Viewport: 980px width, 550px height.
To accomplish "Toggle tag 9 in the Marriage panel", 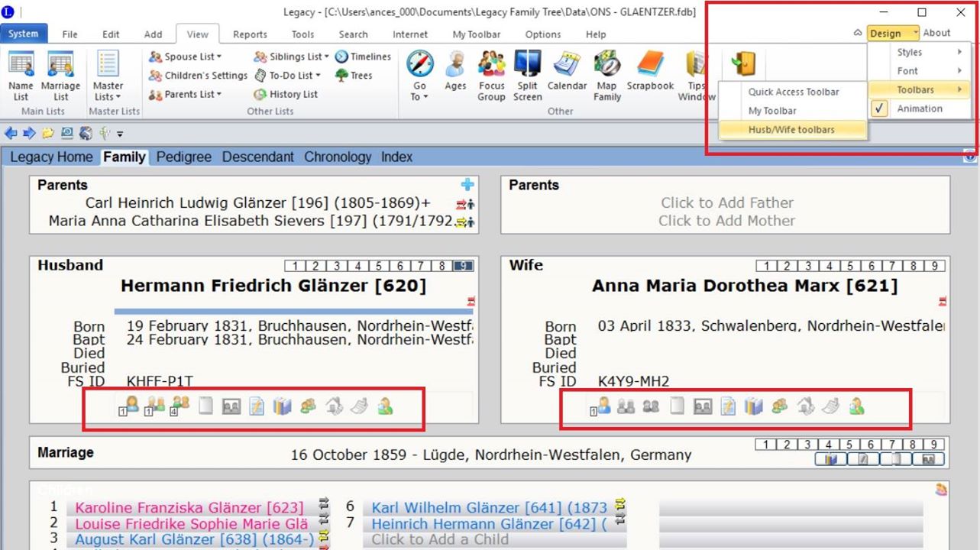I will point(935,444).
